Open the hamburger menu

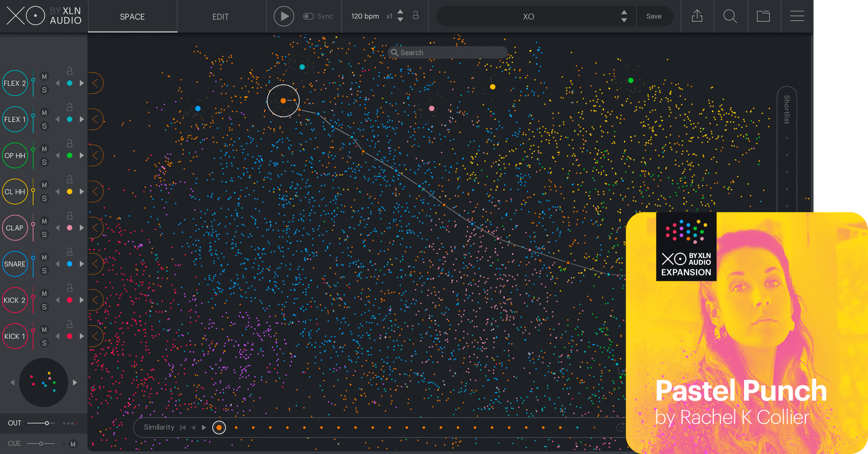(x=797, y=16)
